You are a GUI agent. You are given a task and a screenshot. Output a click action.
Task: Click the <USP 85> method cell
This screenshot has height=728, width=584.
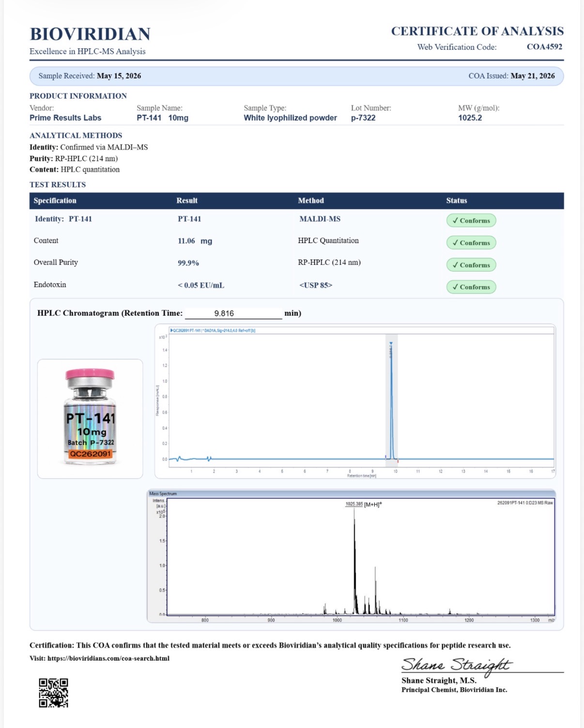pyautogui.click(x=316, y=285)
